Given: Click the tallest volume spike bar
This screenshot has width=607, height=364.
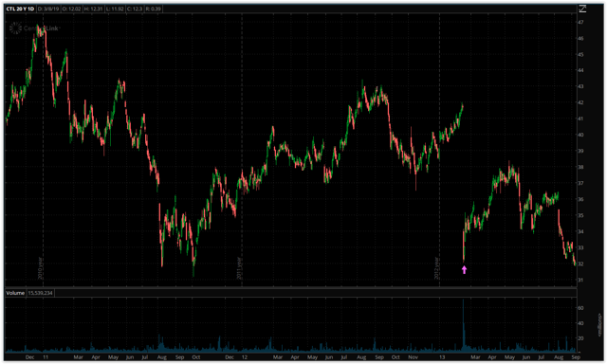Looking at the screenshot, I should click(464, 325).
